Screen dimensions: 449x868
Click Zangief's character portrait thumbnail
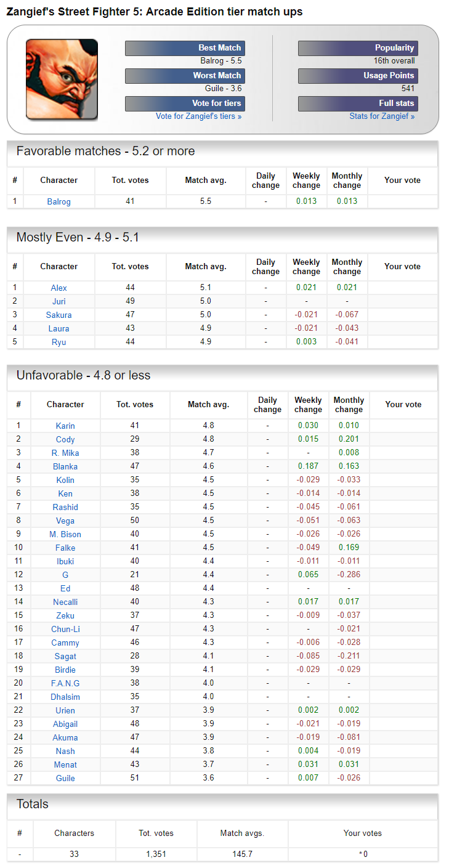pyautogui.click(x=62, y=79)
